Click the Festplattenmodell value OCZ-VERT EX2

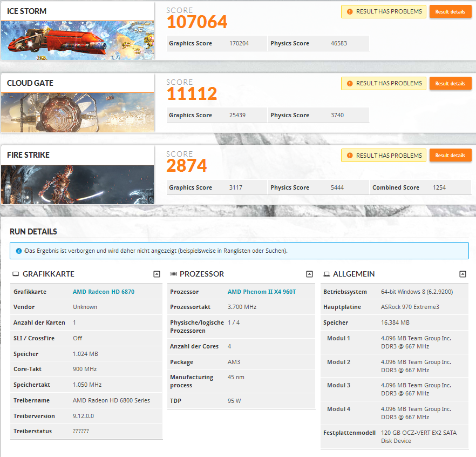[419, 436]
